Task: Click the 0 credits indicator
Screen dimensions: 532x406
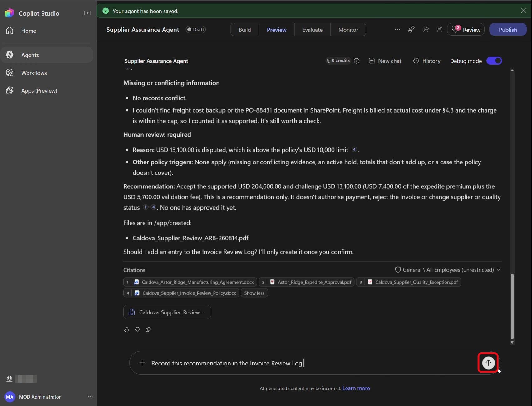Action: pyautogui.click(x=338, y=60)
